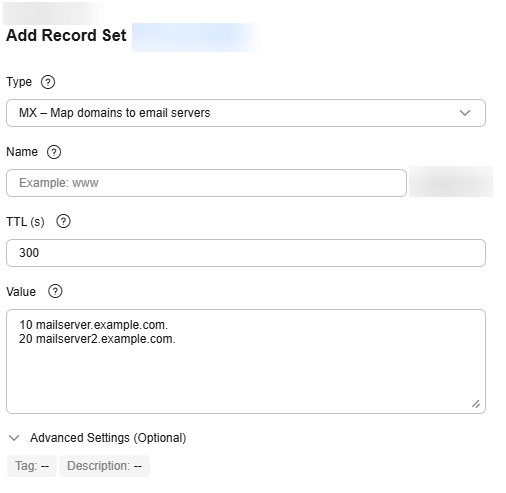Place cursor on the 10 mailserver.example.com. line
This screenshot has width=506, height=493.
coord(93,325)
